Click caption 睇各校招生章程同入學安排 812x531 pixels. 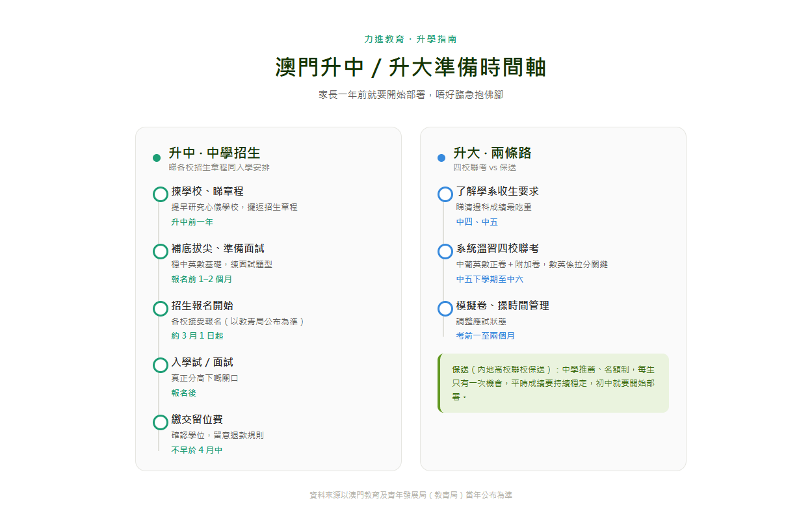coord(219,168)
